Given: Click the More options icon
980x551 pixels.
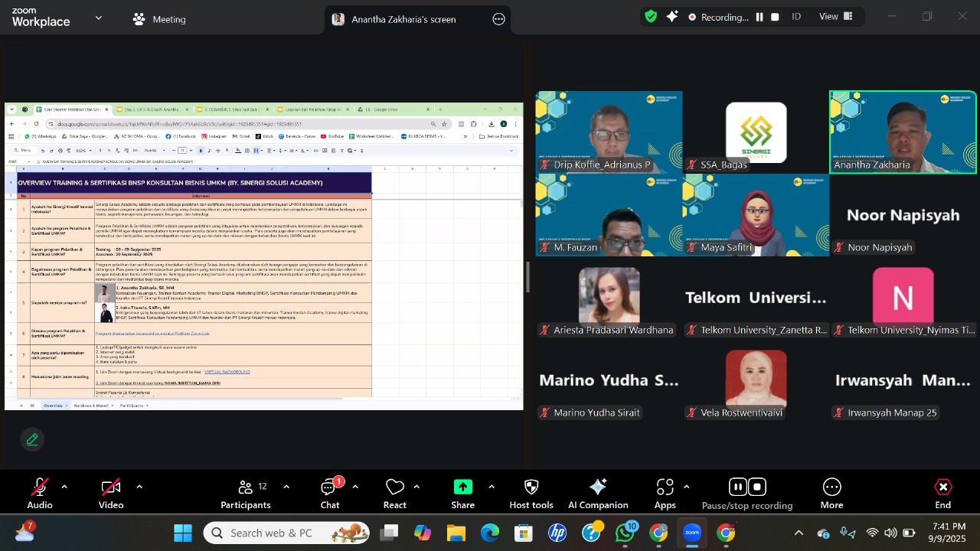Looking at the screenshot, I should coord(831,494).
